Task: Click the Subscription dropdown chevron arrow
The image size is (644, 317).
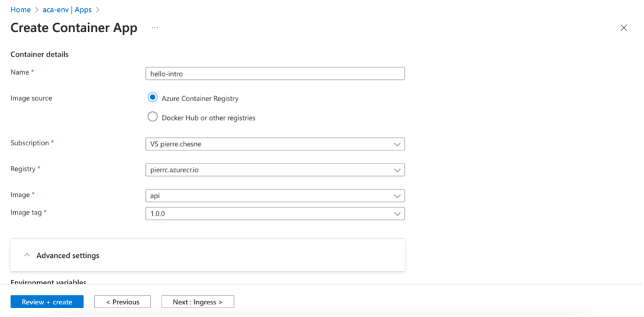Action: click(x=397, y=144)
